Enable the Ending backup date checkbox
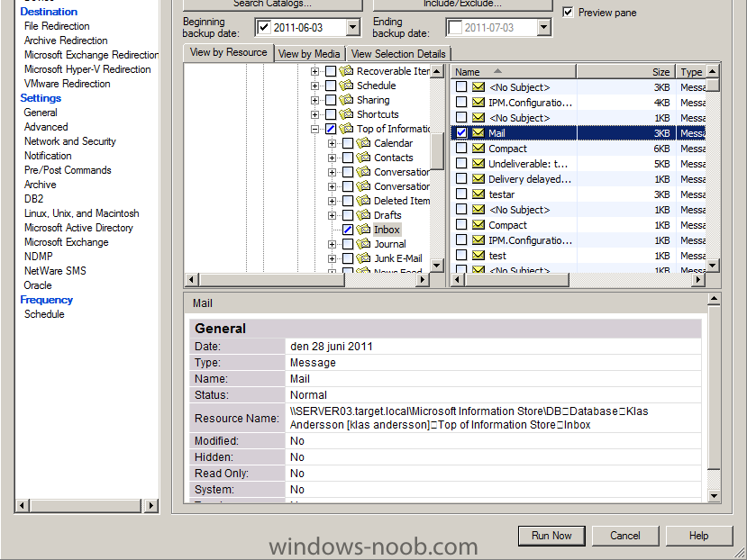 455,28
